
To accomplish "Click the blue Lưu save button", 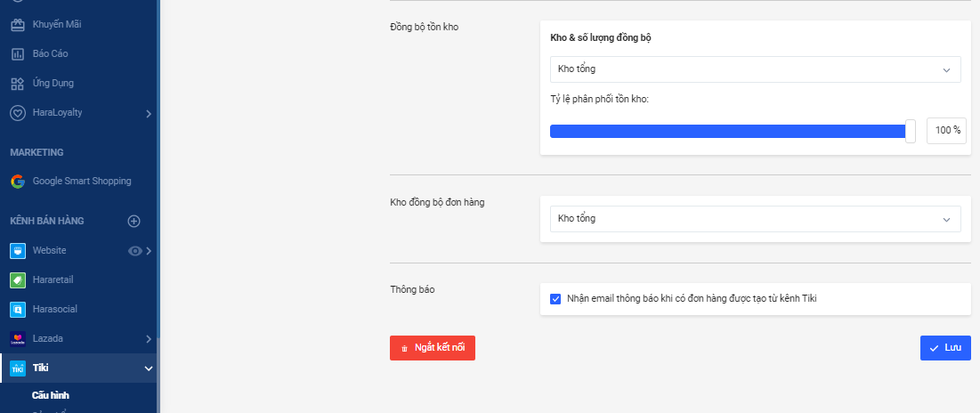I will tap(945, 348).
